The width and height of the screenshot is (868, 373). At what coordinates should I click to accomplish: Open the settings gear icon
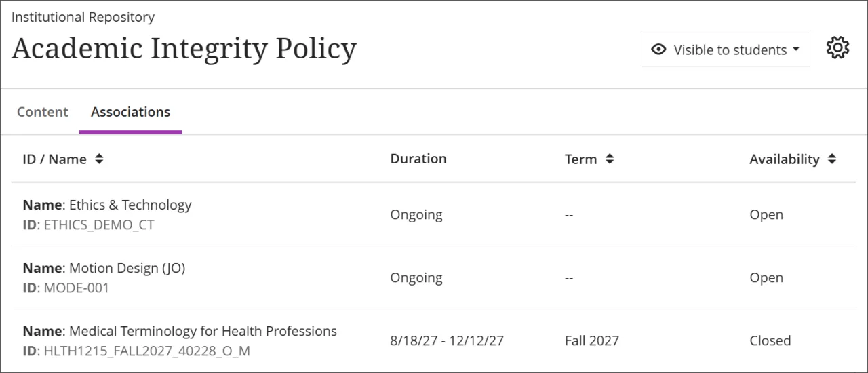837,48
